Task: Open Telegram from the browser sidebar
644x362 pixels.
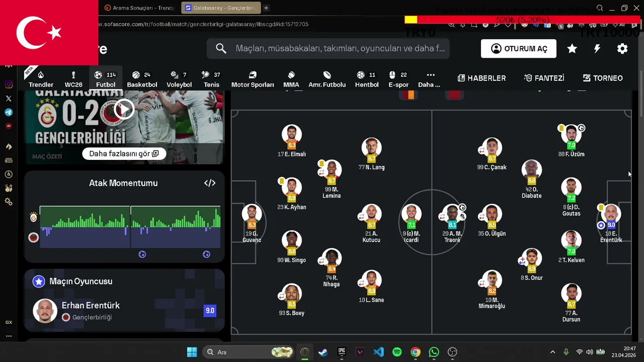Action: pos(9,112)
